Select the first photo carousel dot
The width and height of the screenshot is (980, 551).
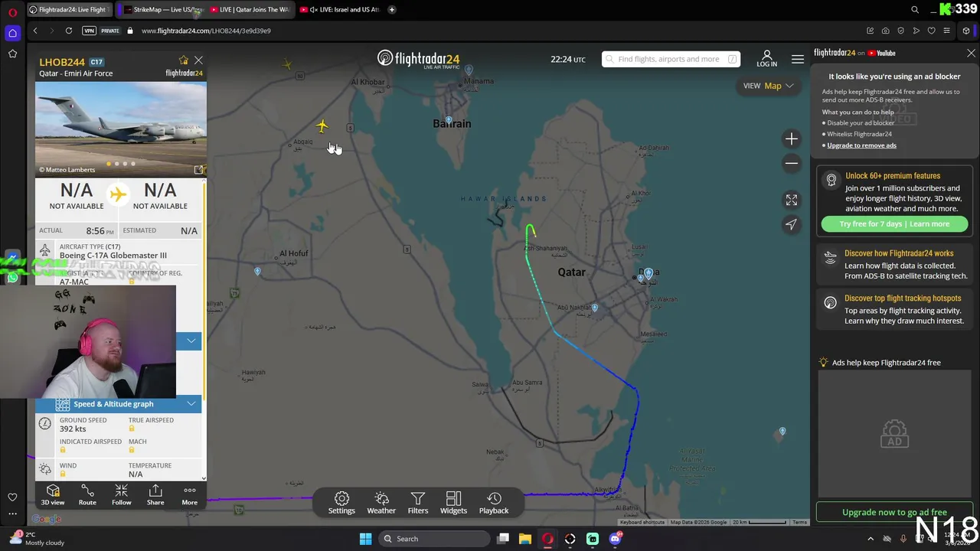point(109,164)
